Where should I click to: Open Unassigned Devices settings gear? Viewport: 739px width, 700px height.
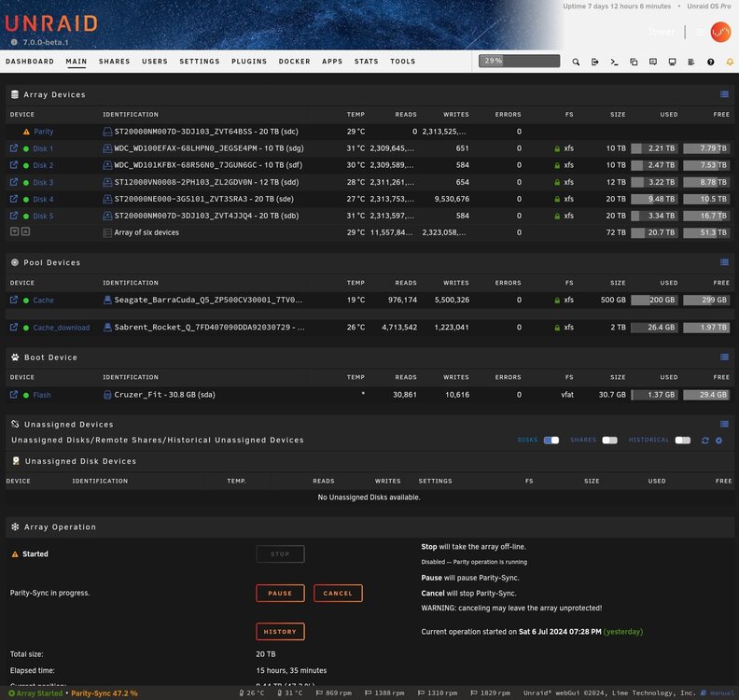coord(718,441)
